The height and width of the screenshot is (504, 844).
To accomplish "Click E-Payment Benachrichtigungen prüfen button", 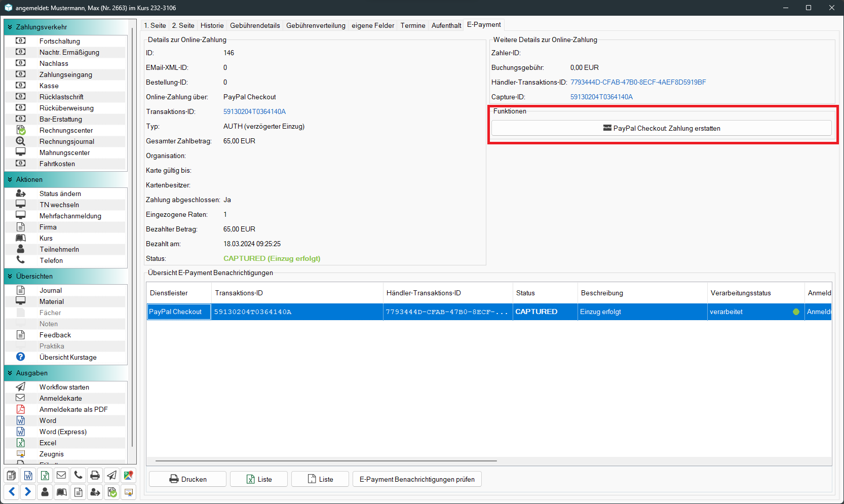I will click(417, 479).
